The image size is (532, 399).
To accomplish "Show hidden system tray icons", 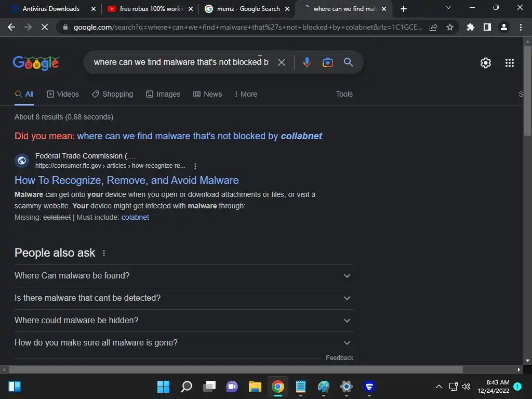I will [x=438, y=387].
